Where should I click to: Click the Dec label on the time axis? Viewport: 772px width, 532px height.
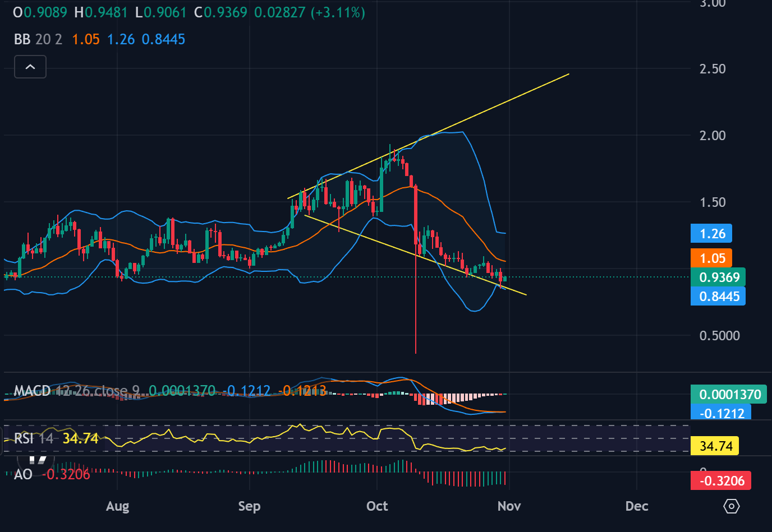coord(637,506)
